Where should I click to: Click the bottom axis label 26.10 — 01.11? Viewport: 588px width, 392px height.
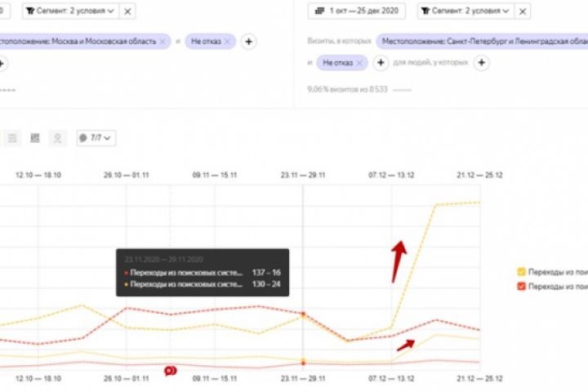[x=127, y=378]
